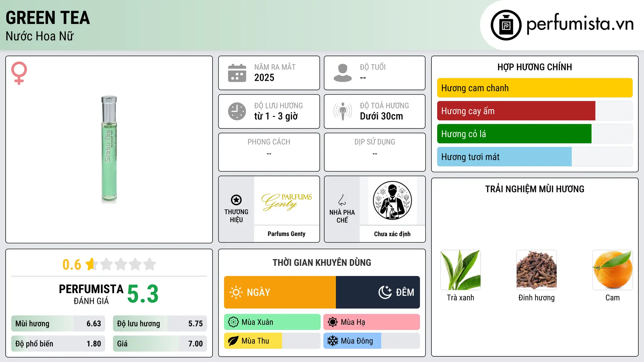Click the flower icon for Mùa Xuân
The width and height of the screenshot is (644, 362).
tap(233, 322)
